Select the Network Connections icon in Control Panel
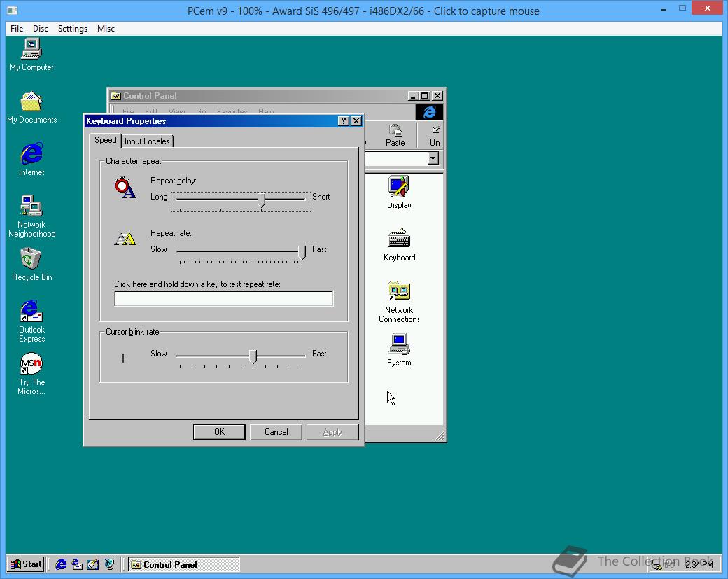Viewport: 728px width, 579px height. click(399, 302)
